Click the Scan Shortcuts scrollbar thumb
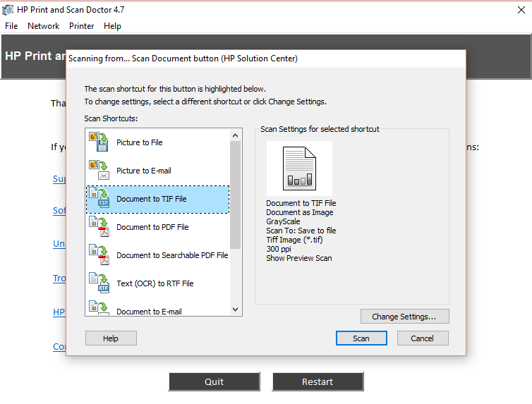The width and height of the screenshot is (532, 404). tap(236, 195)
